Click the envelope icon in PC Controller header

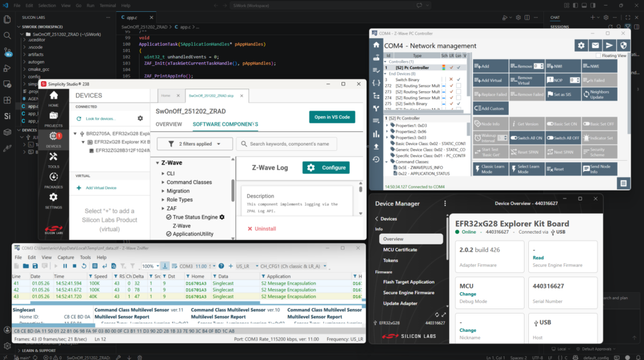[x=595, y=46]
